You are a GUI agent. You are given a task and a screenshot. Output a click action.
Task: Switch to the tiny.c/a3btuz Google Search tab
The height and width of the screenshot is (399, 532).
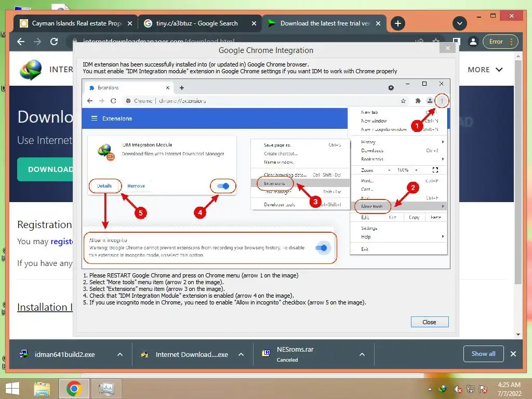pos(197,23)
